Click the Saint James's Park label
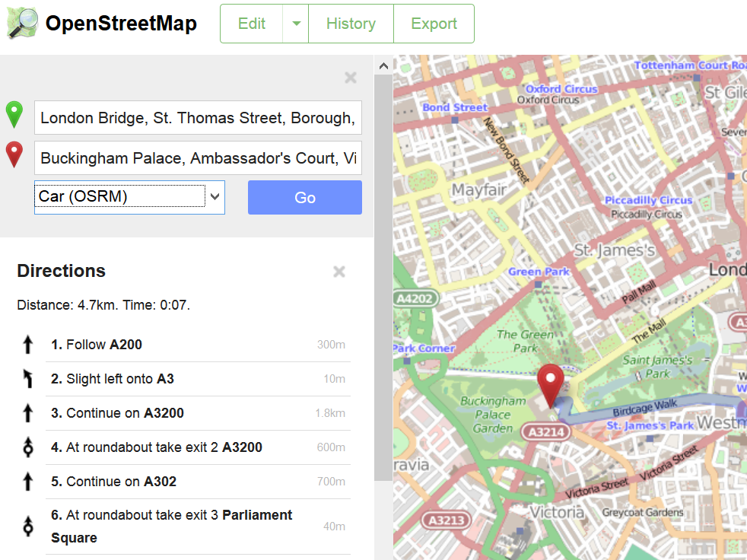747x560 pixels. pyautogui.click(x=657, y=367)
